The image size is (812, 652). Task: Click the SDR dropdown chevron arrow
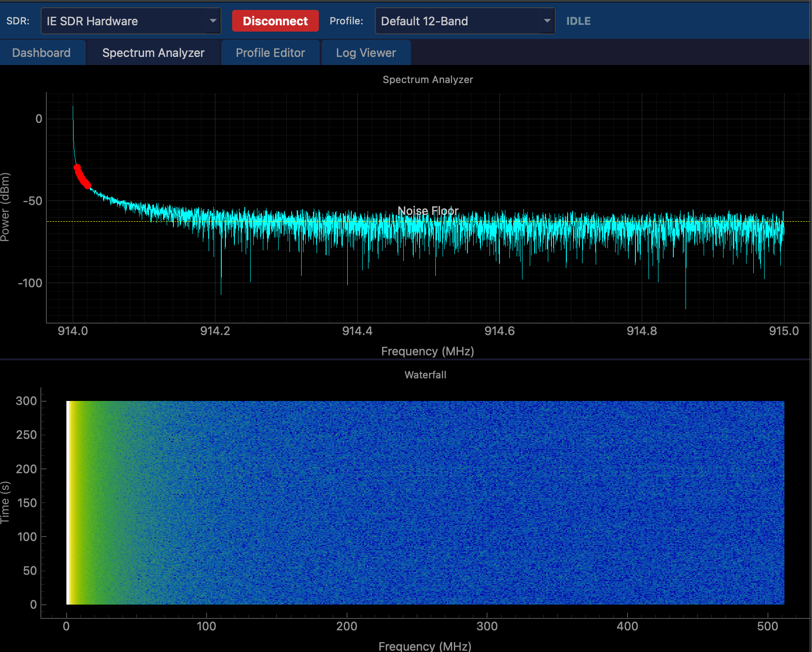click(x=213, y=20)
